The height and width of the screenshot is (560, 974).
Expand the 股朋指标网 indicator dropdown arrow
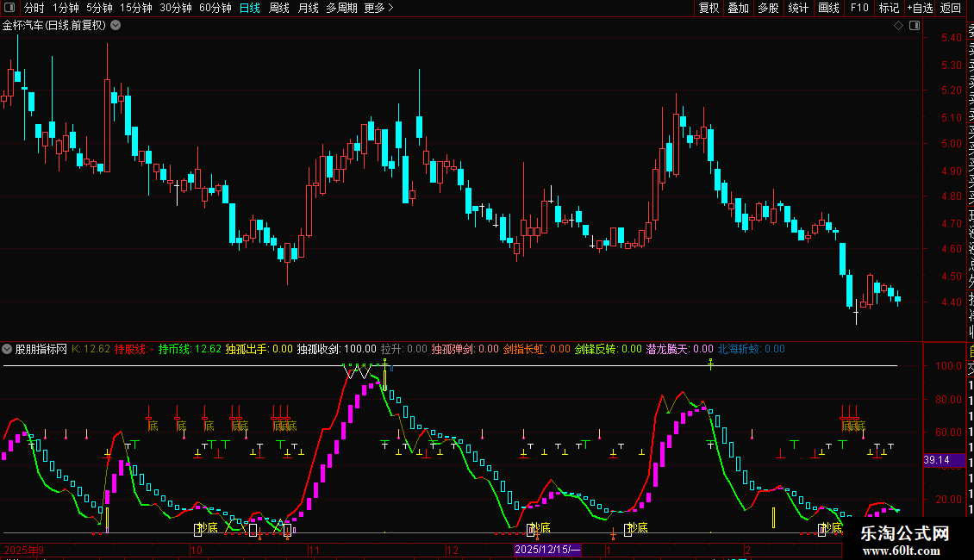(8, 349)
